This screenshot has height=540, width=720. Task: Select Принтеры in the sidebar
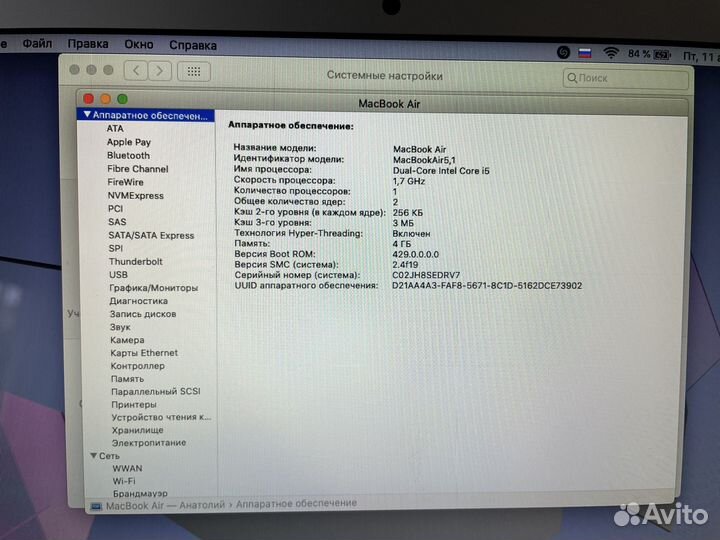pyautogui.click(x=134, y=405)
